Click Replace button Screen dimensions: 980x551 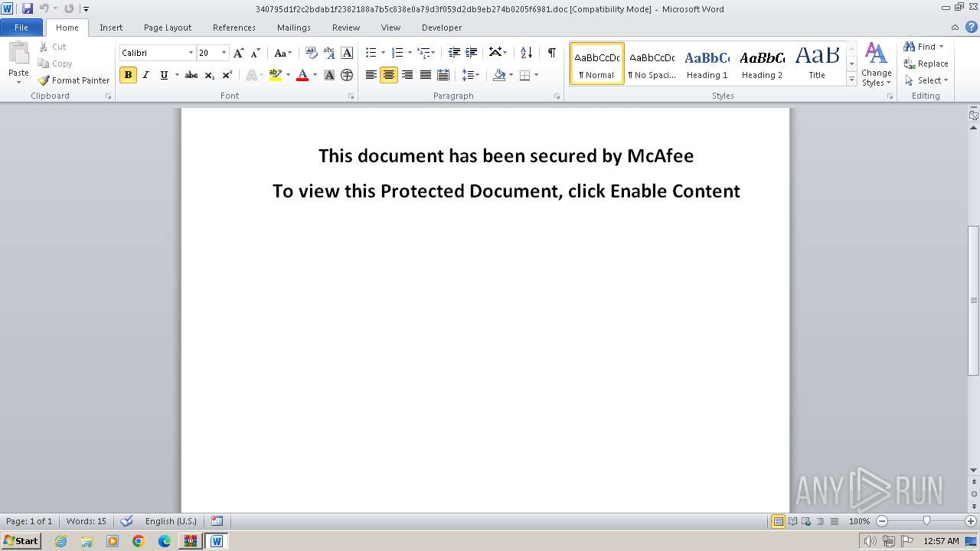coord(926,64)
